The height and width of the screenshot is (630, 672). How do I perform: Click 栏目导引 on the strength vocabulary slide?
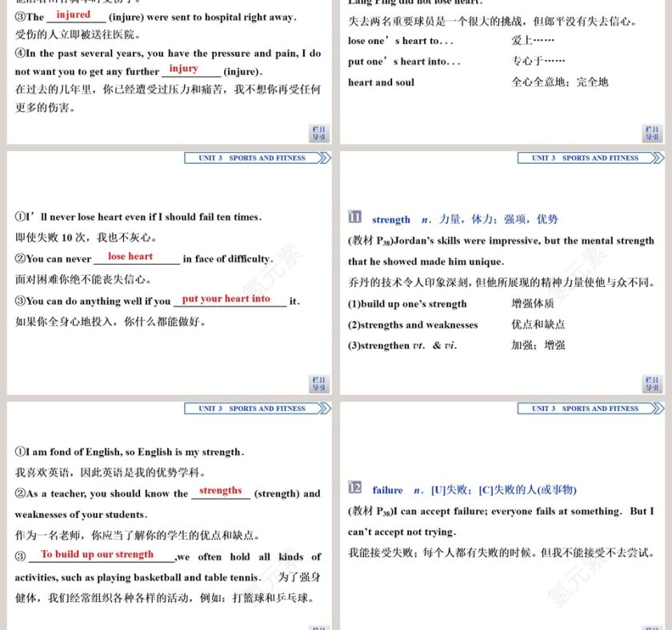[x=653, y=382]
